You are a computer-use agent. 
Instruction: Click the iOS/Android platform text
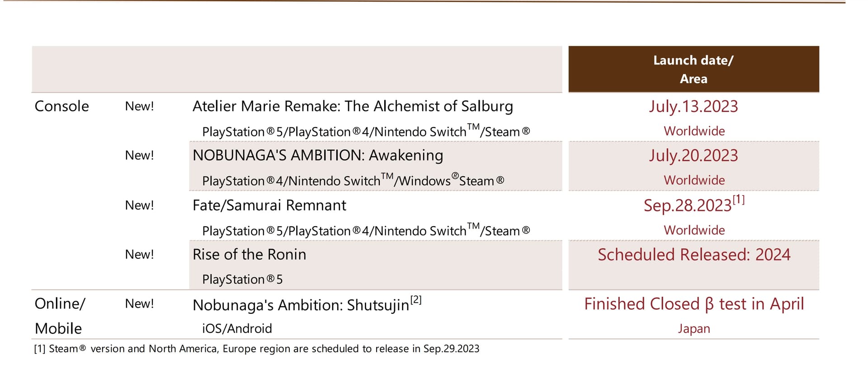237,328
